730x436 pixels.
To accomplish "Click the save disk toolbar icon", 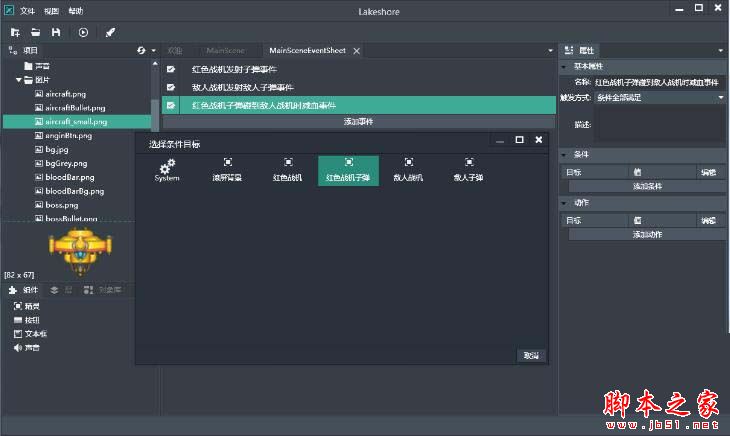I will [56, 32].
